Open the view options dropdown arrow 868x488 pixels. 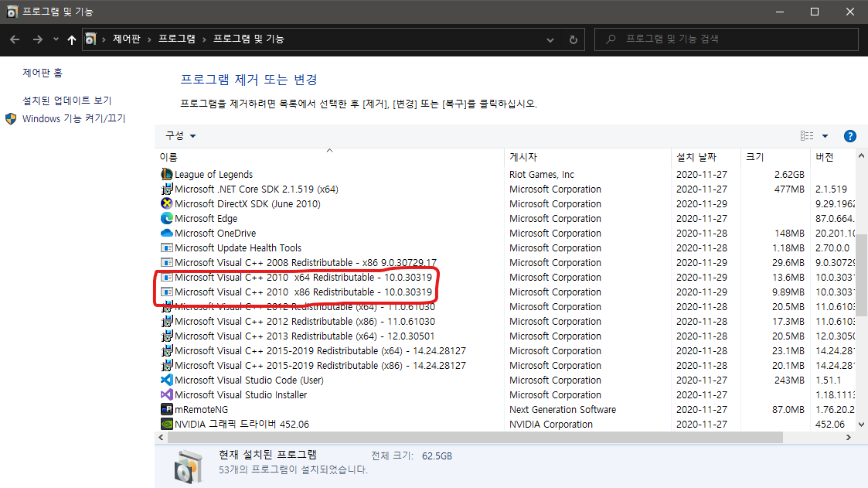(825, 135)
